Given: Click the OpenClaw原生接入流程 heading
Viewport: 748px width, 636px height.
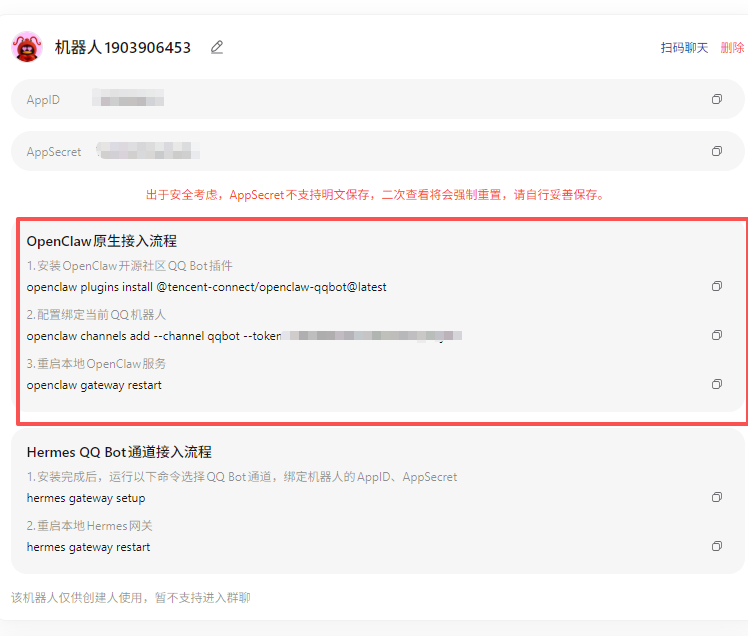Looking at the screenshot, I should [x=102, y=241].
